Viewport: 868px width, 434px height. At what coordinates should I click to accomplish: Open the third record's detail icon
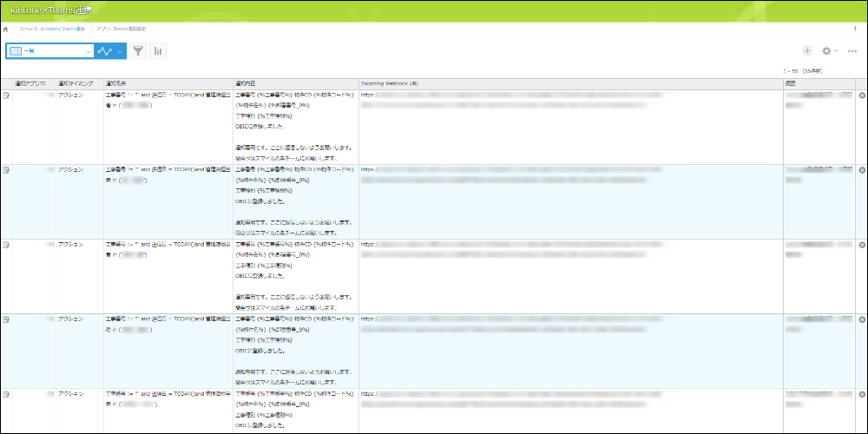click(x=6, y=245)
